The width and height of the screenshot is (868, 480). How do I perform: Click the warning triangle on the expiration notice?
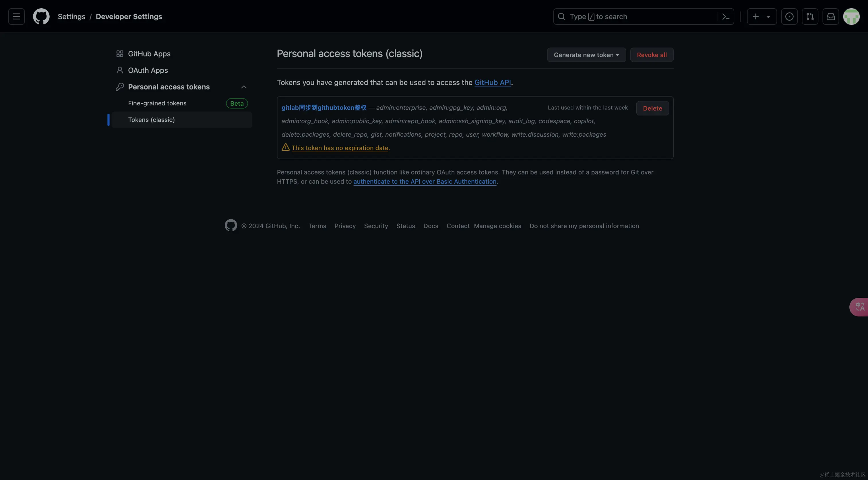(285, 147)
